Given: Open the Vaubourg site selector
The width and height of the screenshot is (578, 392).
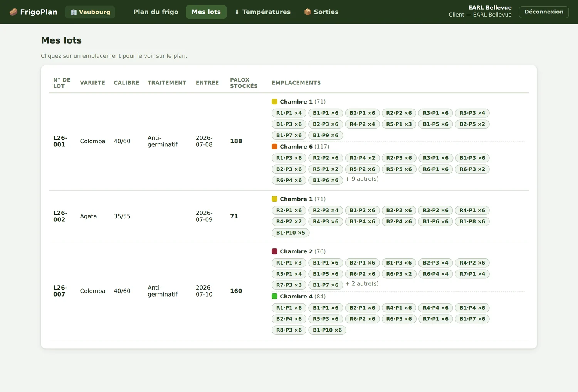Looking at the screenshot, I should point(90,12).
